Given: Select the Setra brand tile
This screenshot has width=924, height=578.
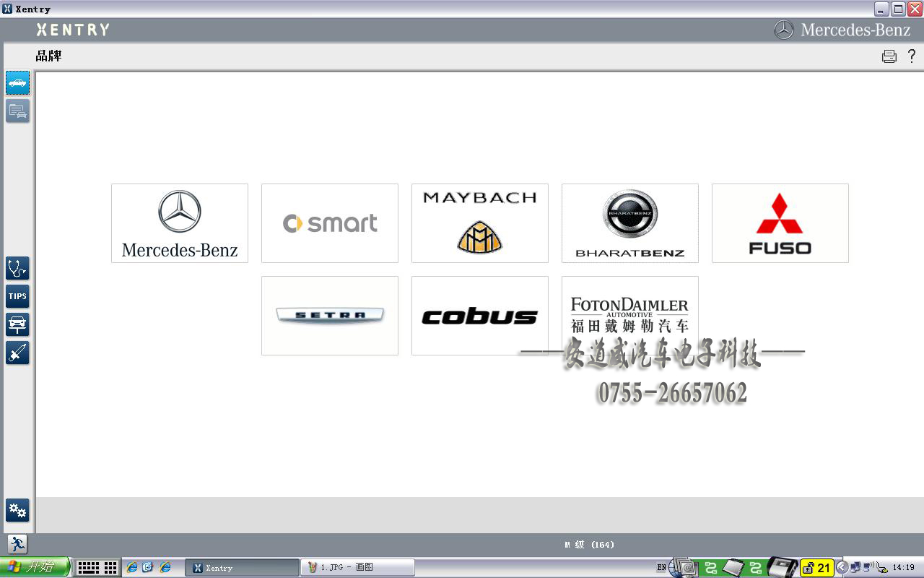Looking at the screenshot, I should [x=330, y=316].
